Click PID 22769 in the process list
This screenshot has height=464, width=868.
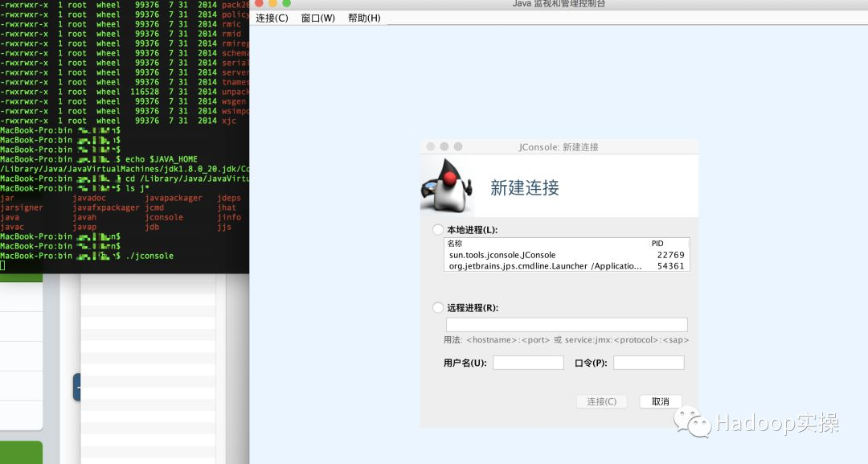pyautogui.click(x=670, y=255)
